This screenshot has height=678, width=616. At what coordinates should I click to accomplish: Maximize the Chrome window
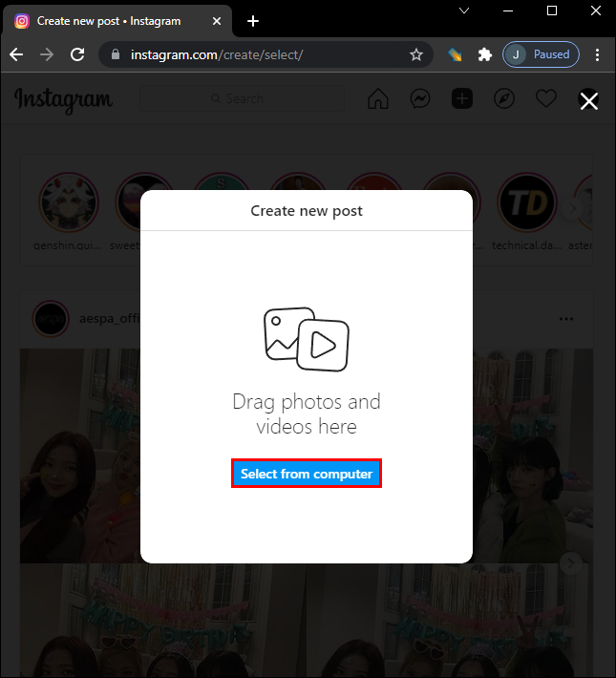[x=552, y=11]
